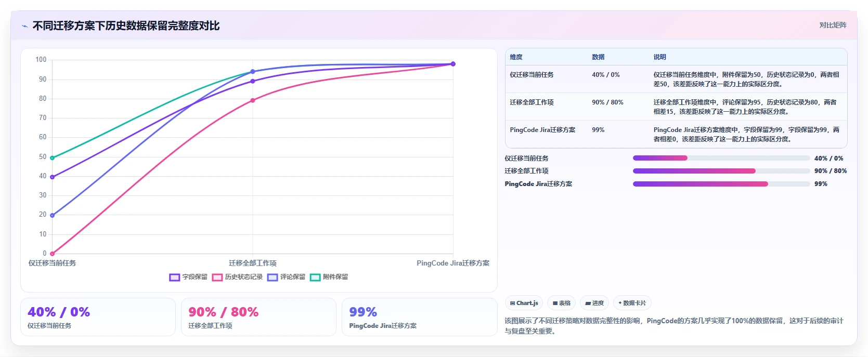Click 评论保留 point at 95 on 迁移全部工作项

(x=253, y=72)
